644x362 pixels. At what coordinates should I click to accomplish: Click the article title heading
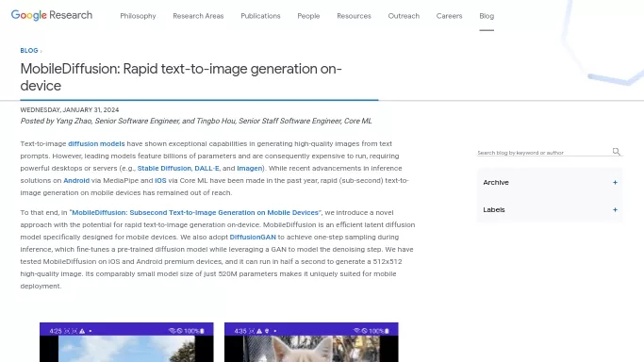[181, 77]
